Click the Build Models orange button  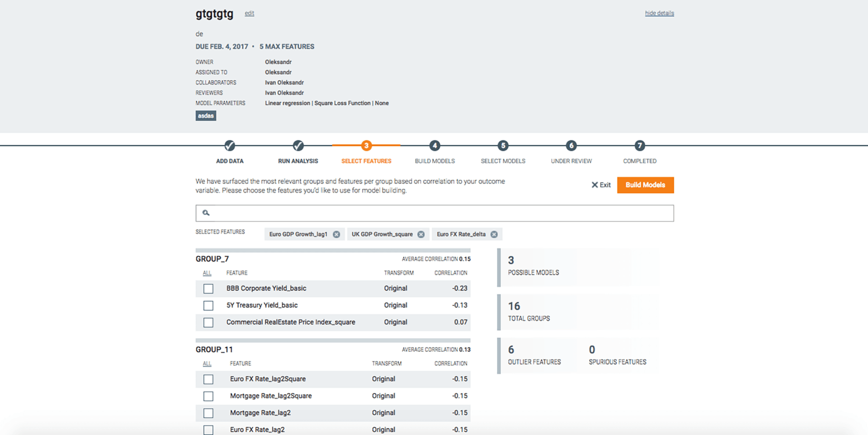645,185
